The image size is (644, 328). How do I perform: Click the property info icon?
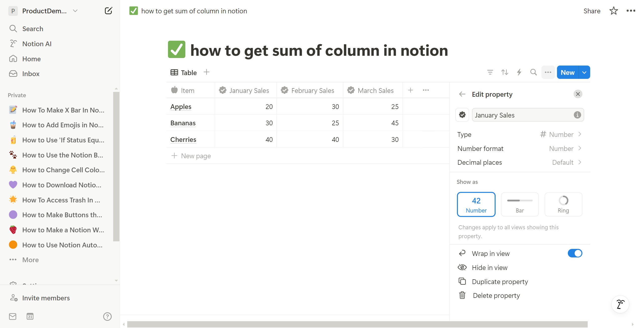tap(577, 115)
